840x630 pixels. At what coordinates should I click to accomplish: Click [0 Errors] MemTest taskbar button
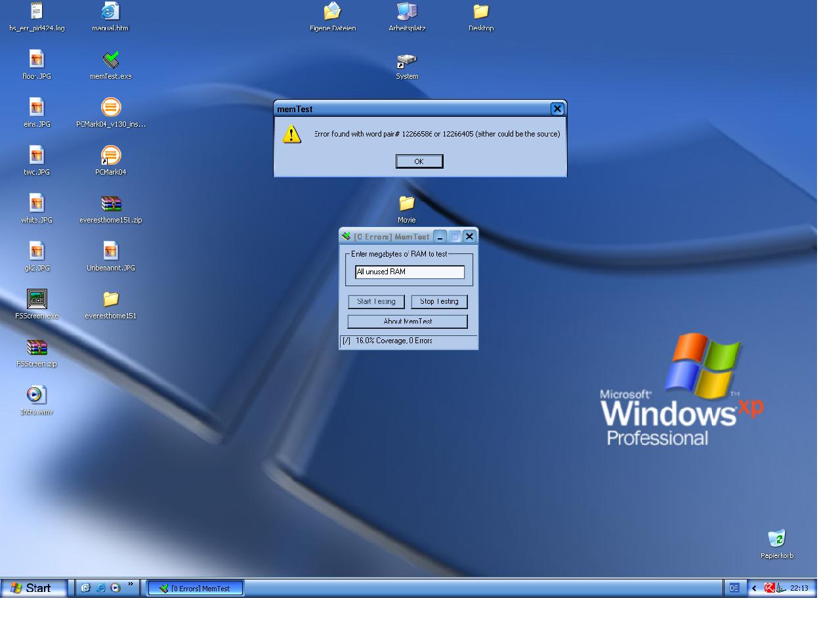[196, 588]
